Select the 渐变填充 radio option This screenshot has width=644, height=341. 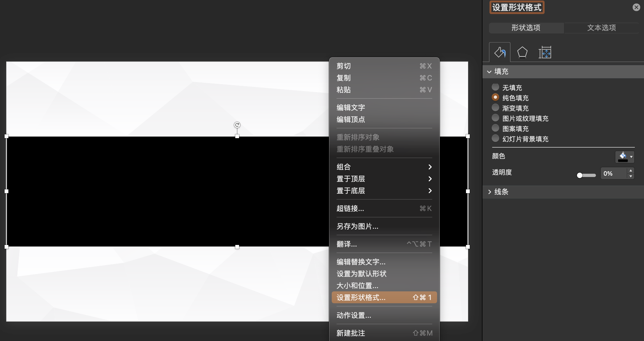point(495,108)
